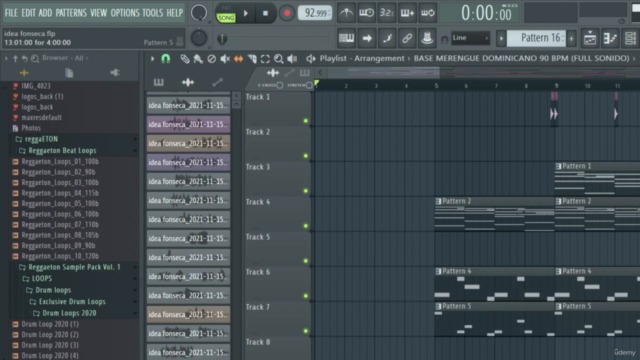Click the Stop button in transport

[265, 13]
